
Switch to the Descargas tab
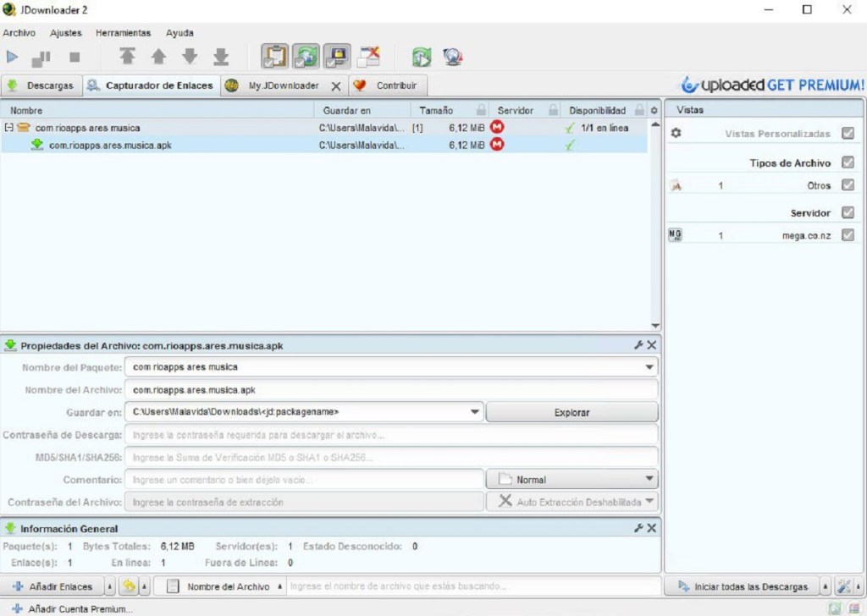(41, 85)
